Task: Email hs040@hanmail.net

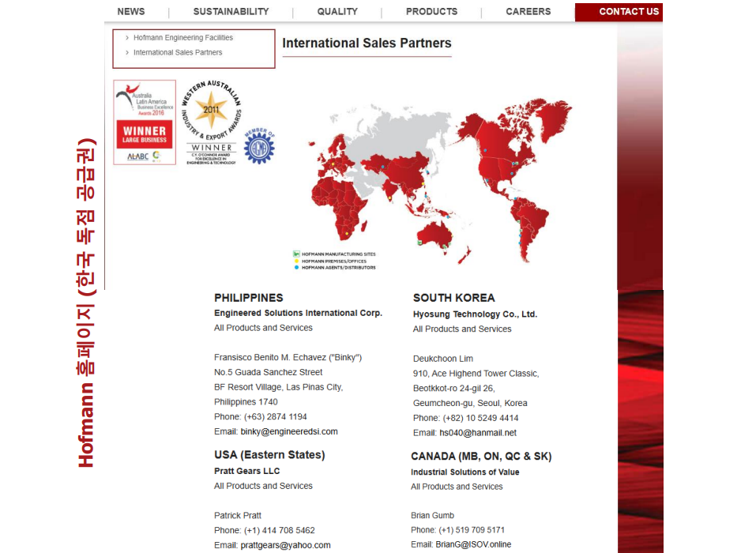Action: tap(478, 433)
